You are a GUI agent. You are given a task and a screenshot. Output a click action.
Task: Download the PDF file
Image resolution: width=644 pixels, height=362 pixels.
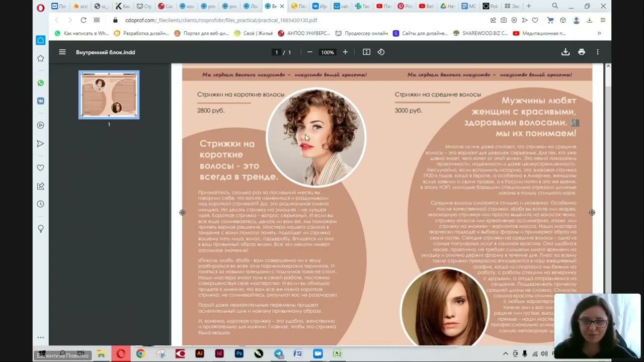pos(566,52)
